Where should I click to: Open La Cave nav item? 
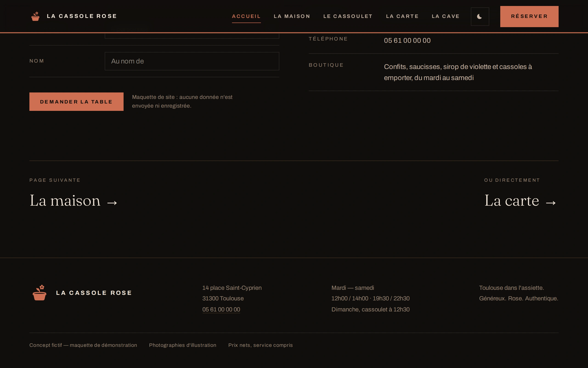coord(446,16)
